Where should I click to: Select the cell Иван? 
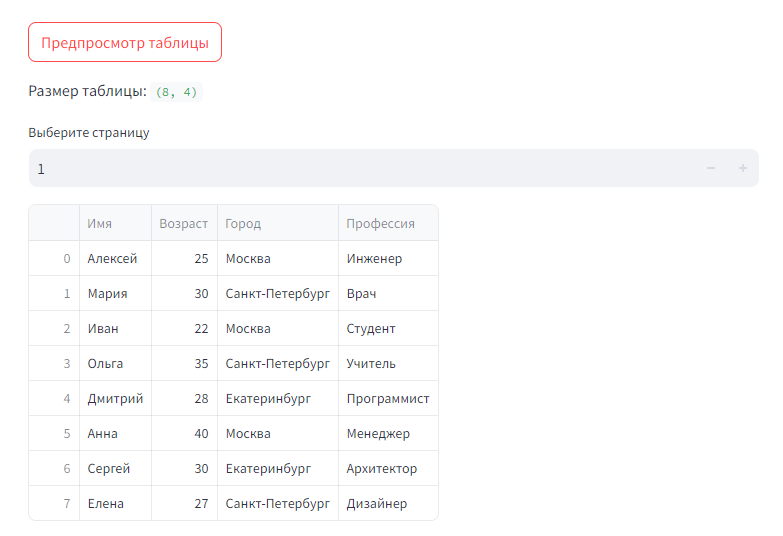pyautogui.click(x=115, y=328)
